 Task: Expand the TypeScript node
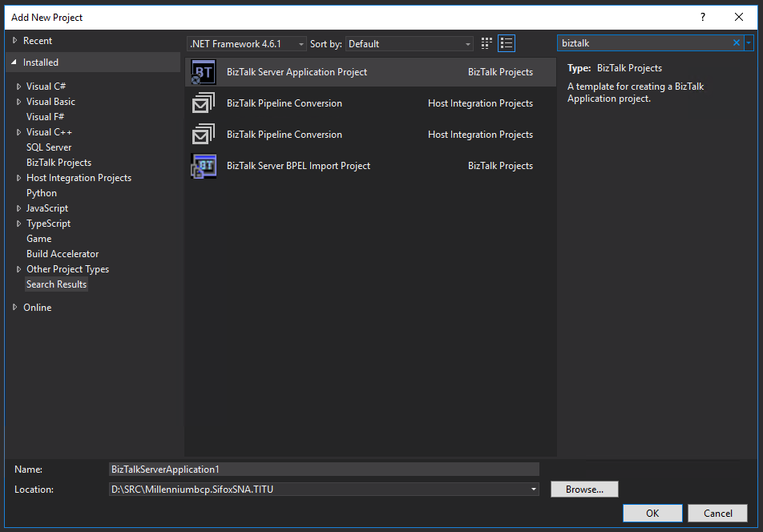[x=18, y=224]
